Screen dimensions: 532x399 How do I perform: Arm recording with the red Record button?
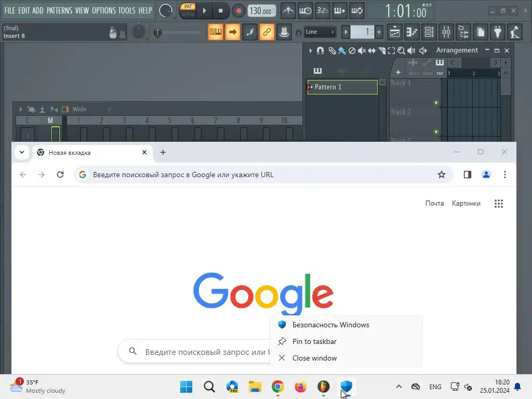coord(238,11)
